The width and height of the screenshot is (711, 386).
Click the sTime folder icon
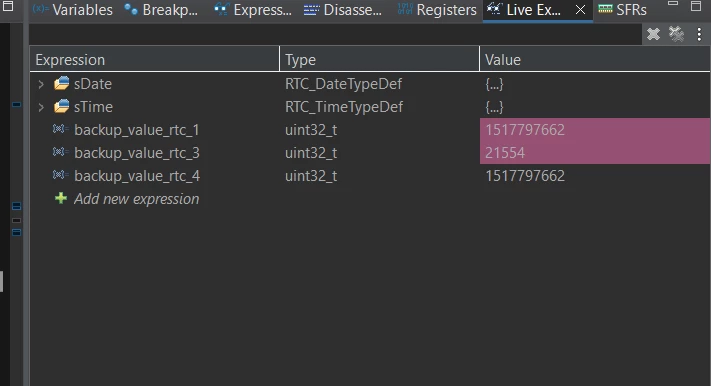[61, 106]
